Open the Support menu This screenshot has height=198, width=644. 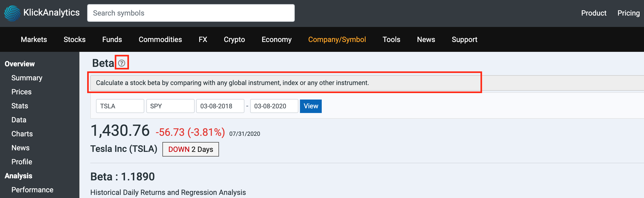(x=464, y=39)
